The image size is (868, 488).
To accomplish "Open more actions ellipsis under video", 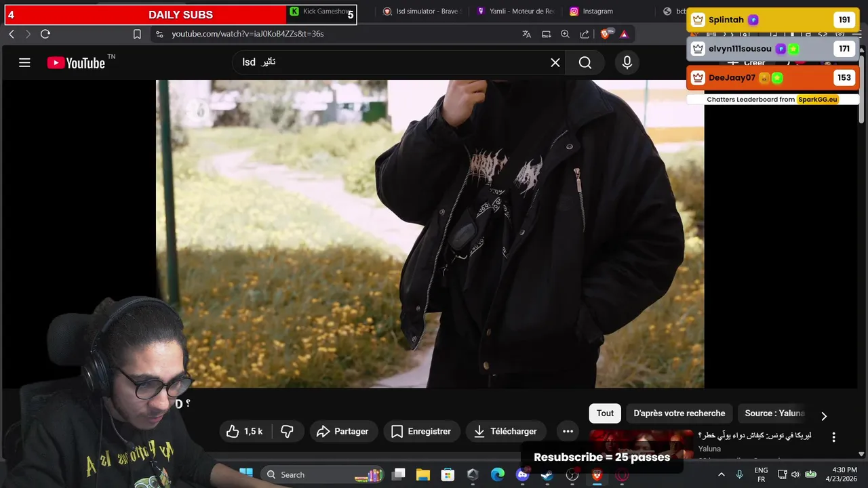I will coord(568,431).
